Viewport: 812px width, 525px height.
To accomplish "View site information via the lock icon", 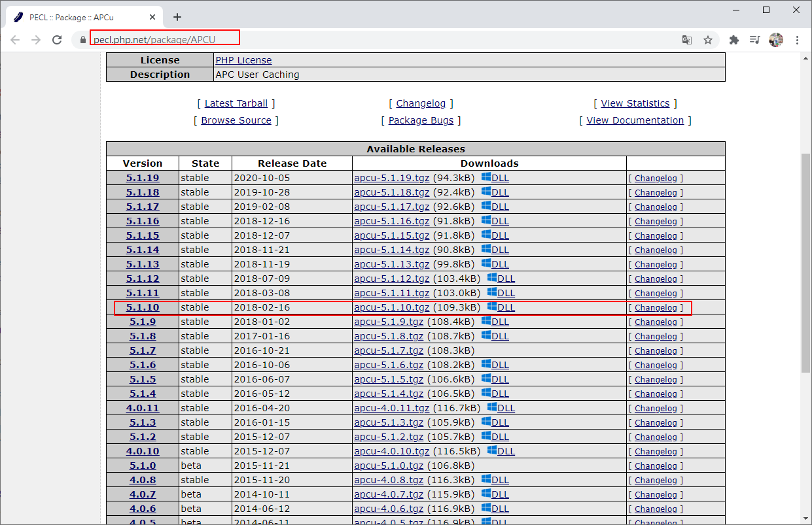I will [x=83, y=40].
